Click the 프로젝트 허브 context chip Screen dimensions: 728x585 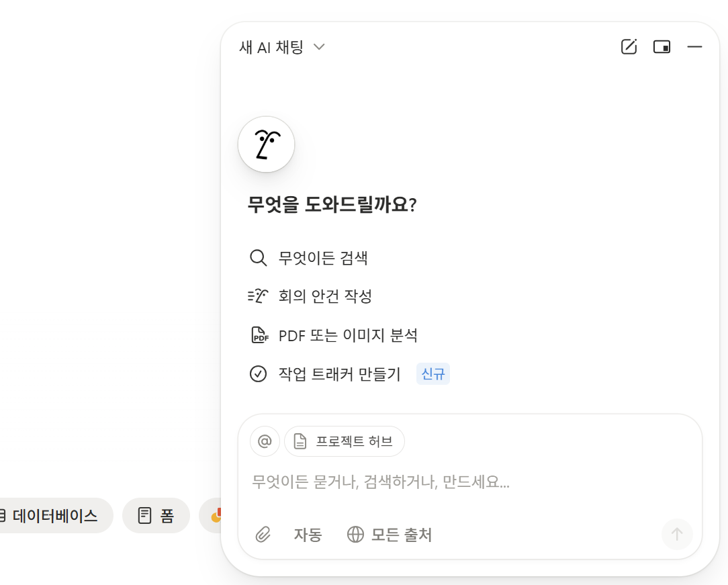(x=345, y=441)
